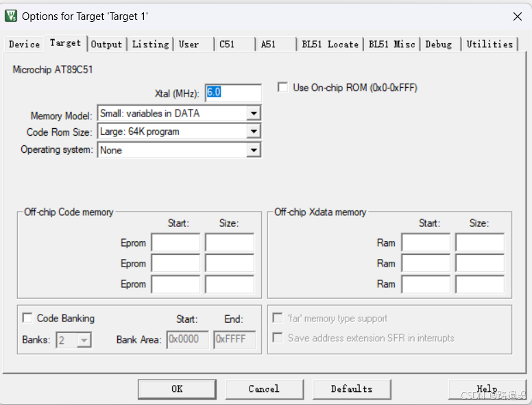Open the A51 tab
Viewport: 532px width, 405px height.
point(276,44)
